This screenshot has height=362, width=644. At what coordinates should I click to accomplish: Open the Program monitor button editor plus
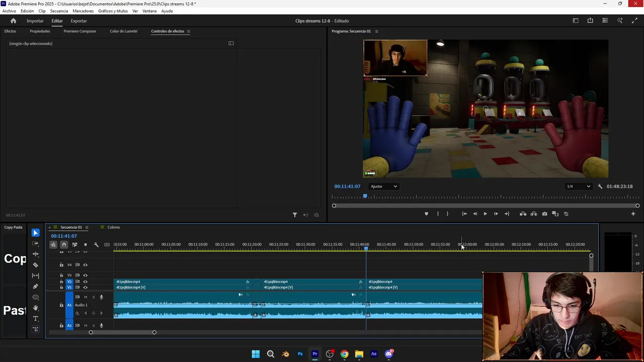coord(633,214)
